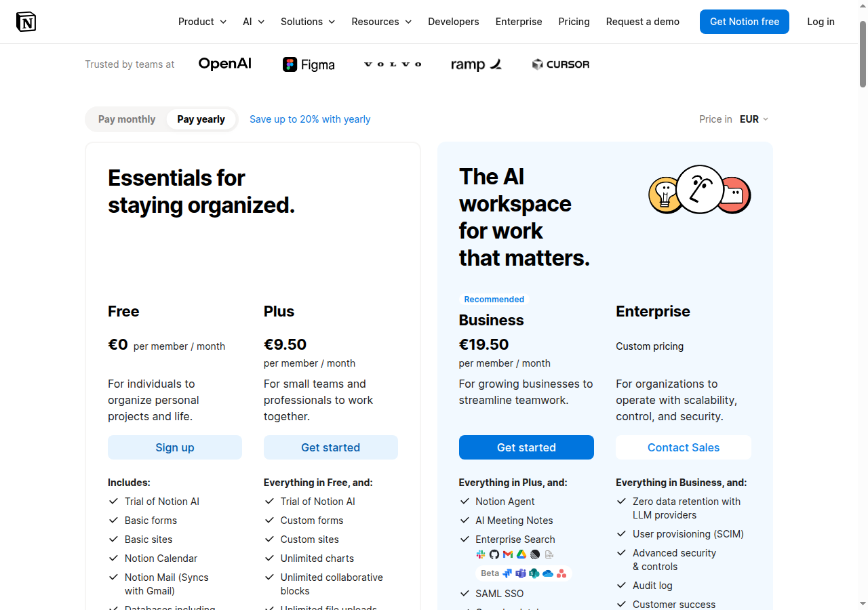Click the Microsoft Teams icon in the Beta row
This screenshot has height=610, width=868.
[521, 573]
